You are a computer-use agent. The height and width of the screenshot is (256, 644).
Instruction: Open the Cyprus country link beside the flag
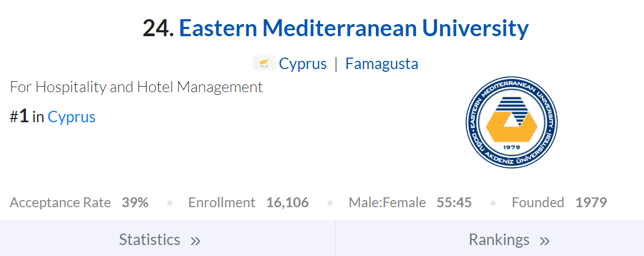click(x=303, y=64)
